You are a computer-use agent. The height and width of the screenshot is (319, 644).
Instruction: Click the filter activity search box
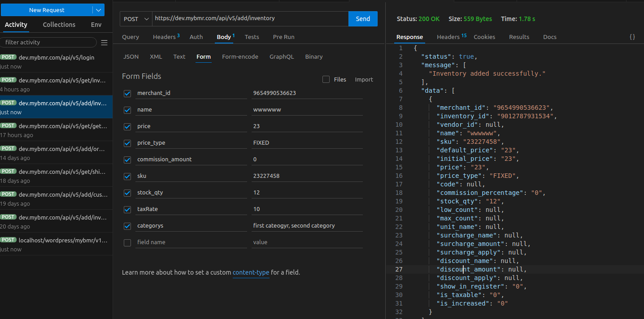point(48,42)
